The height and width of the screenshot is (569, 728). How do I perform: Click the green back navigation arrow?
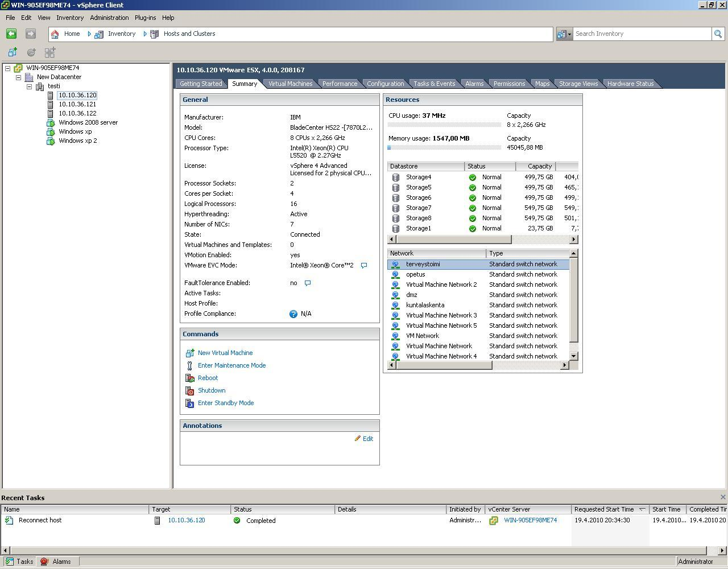click(x=11, y=34)
